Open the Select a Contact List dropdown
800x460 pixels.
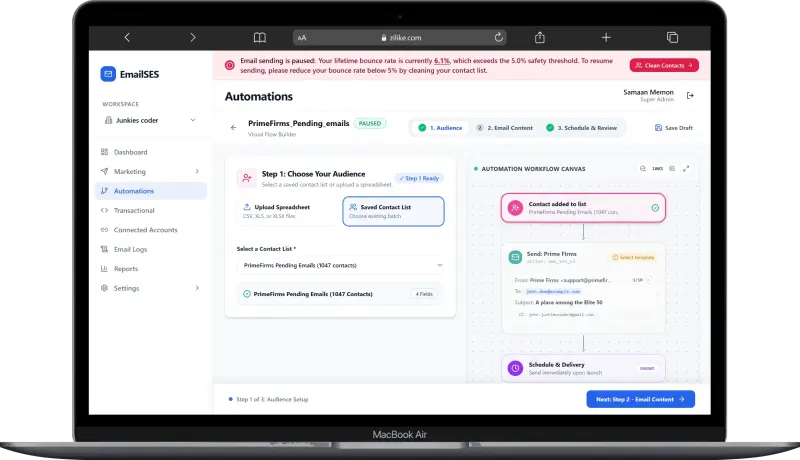340,265
